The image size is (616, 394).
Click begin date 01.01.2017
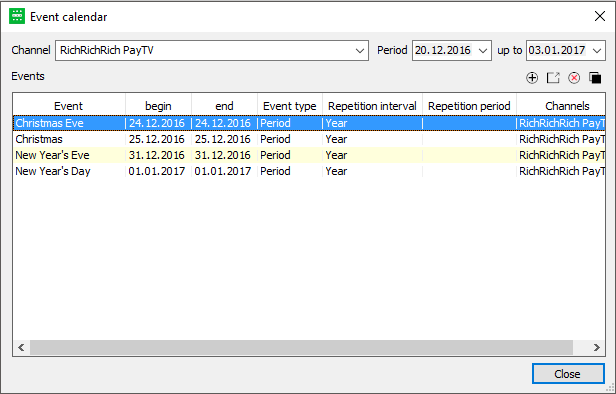click(x=157, y=172)
